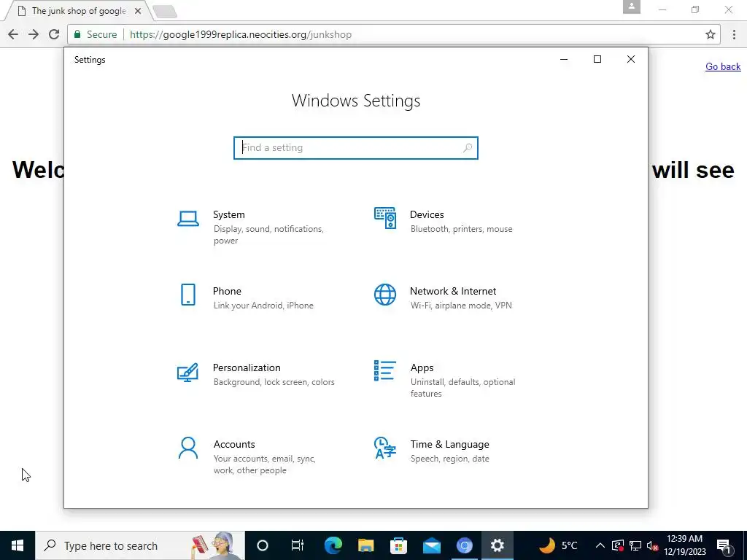
Task: Open the Devices keyboard and speaker icon
Action: pos(385,218)
